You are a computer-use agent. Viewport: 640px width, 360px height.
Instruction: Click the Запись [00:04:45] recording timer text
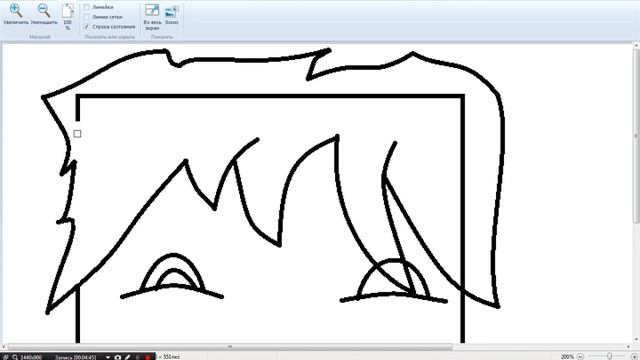click(76, 357)
